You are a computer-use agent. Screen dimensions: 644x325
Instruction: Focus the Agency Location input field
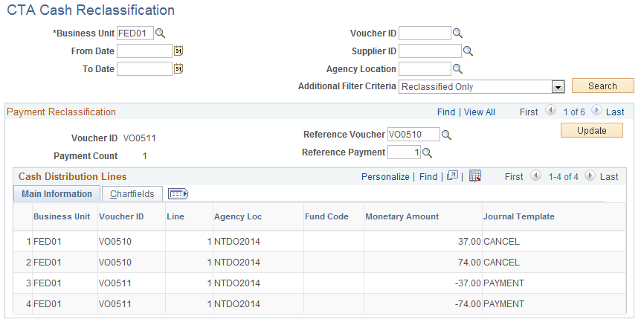click(425, 68)
